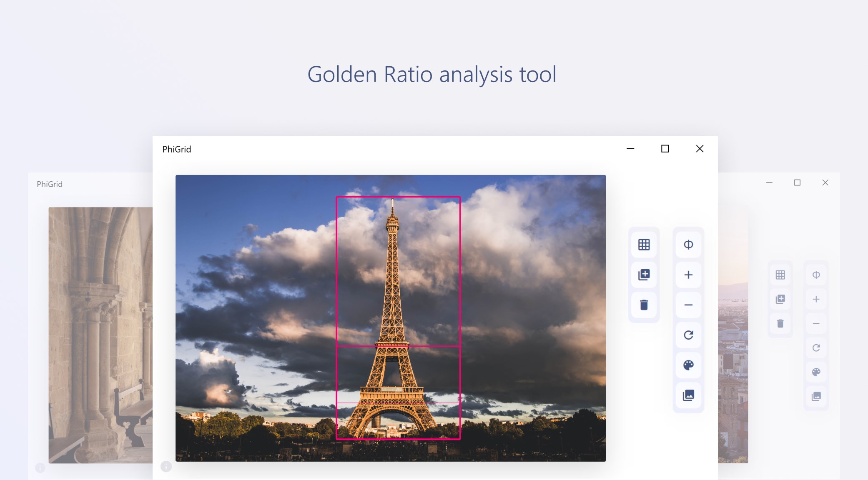The width and height of the screenshot is (868, 480).
Task: Close the main PhiGrid window
Action: 700,149
